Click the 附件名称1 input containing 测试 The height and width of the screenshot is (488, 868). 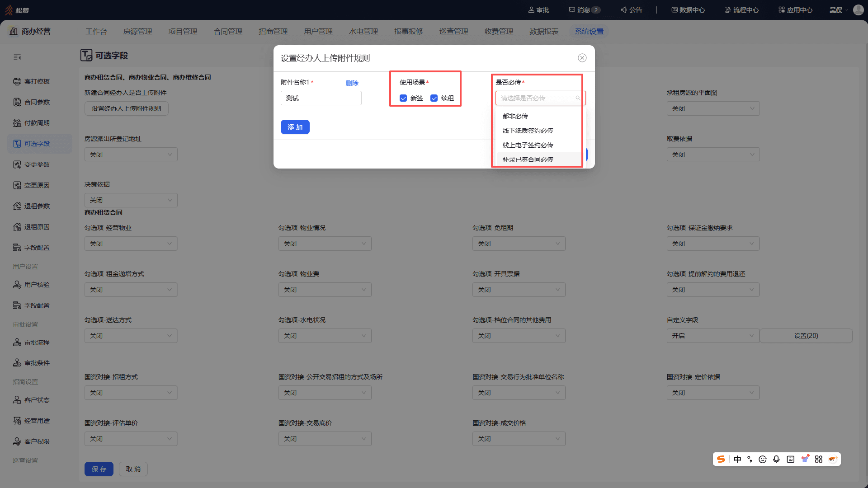click(x=321, y=98)
